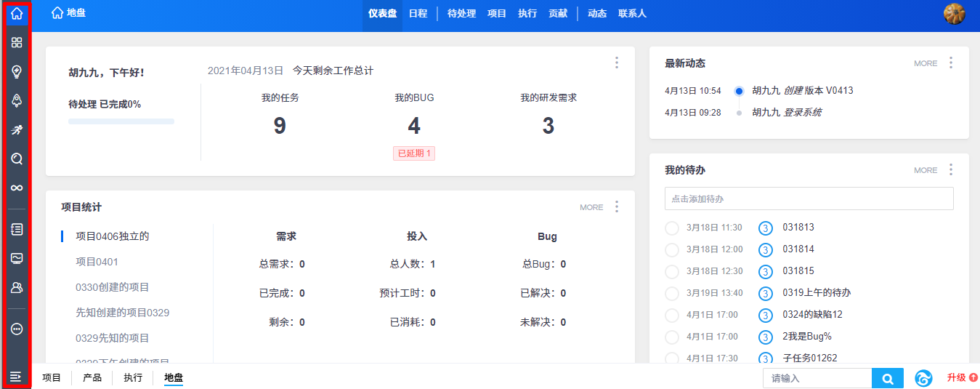Open the four-squares program icon in the sidebar
The width and height of the screenshot is (980, 389).
(17, 42)
